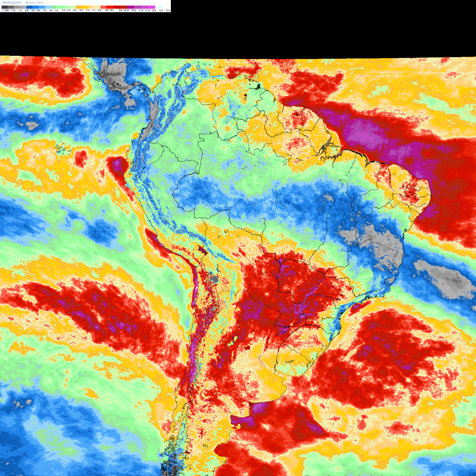Click the '5.5' legend value

[x=69, y=10]
